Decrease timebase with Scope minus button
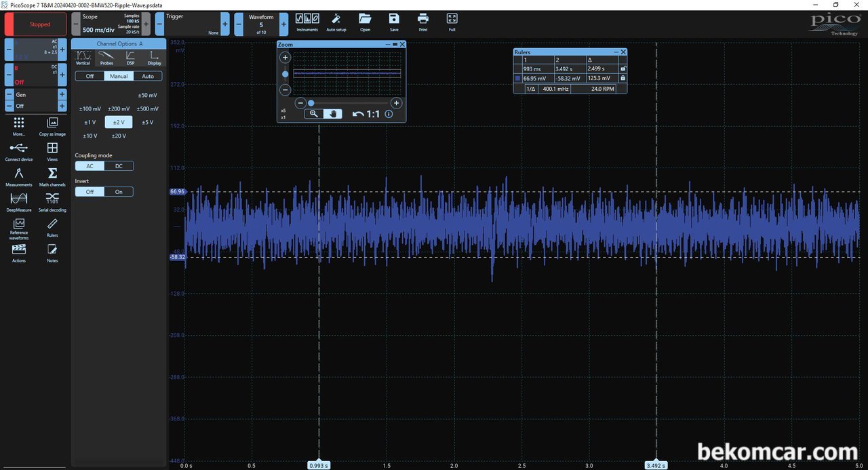Image resolution: width=868 pixels, height=470 pixels. click(x=76, y=24)
